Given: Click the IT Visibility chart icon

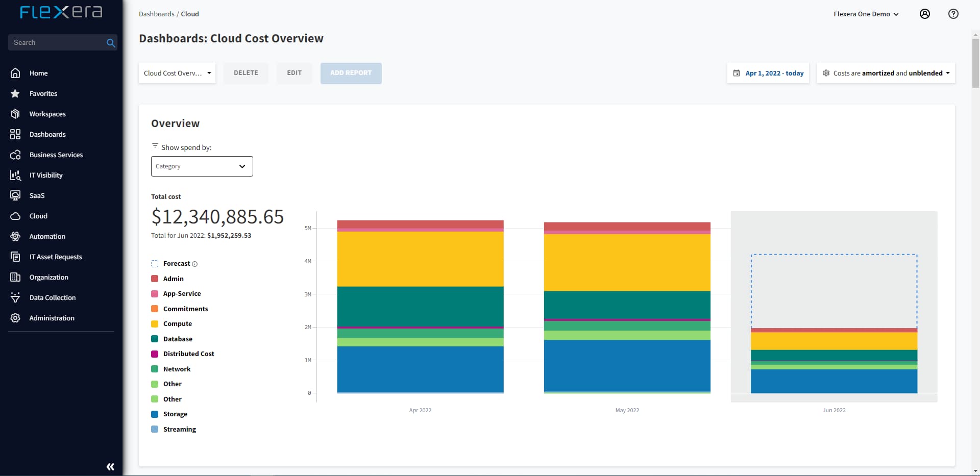Looking at the screenshot, I should (x=15, y=175).
